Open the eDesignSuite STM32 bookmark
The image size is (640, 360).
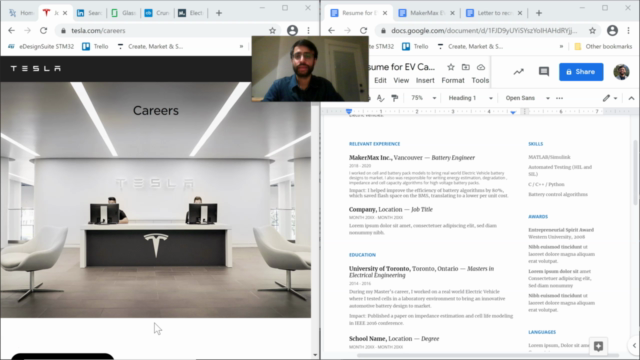coord(41,47)
